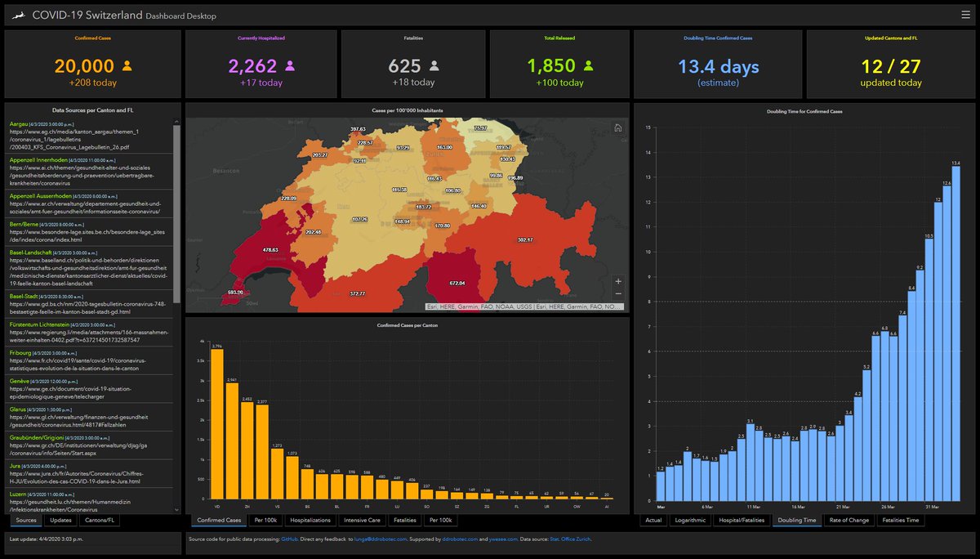Open the Bern/Berne source entry
This screenshot has height=559, width=980.
(89, 233)
